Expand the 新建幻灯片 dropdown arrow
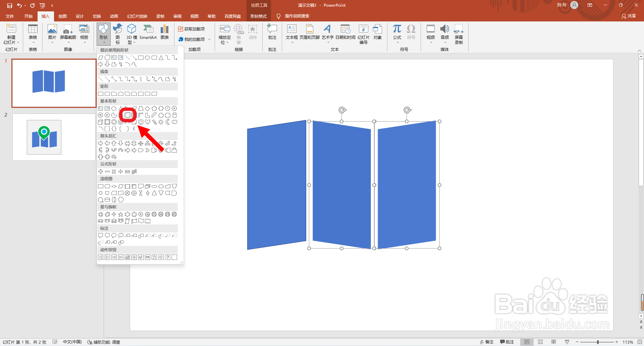This screenshot has width=644, height=346. click(x=18, y=43)
